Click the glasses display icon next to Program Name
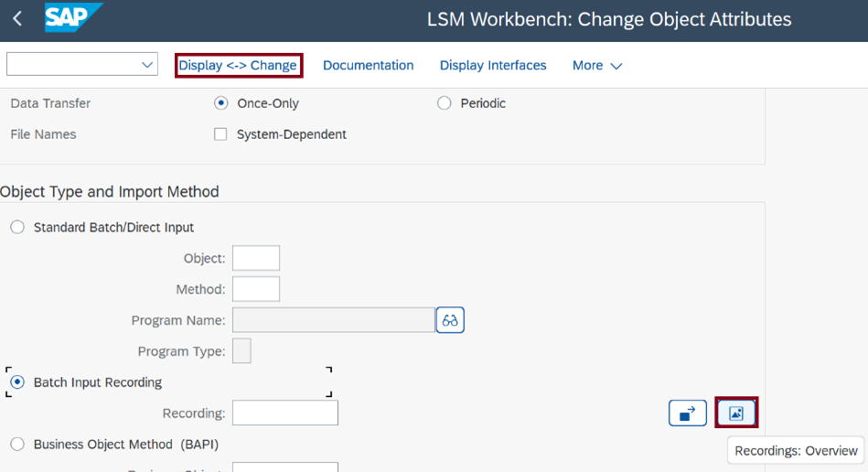Image resolution: width=868 pixels, height=472 pixels. click(x=450, y=320)
